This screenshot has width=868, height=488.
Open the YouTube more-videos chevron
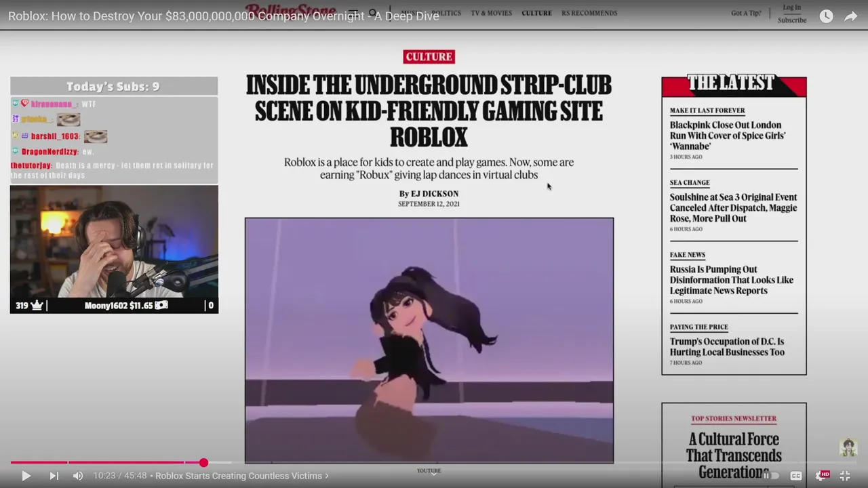pos(434,474)
